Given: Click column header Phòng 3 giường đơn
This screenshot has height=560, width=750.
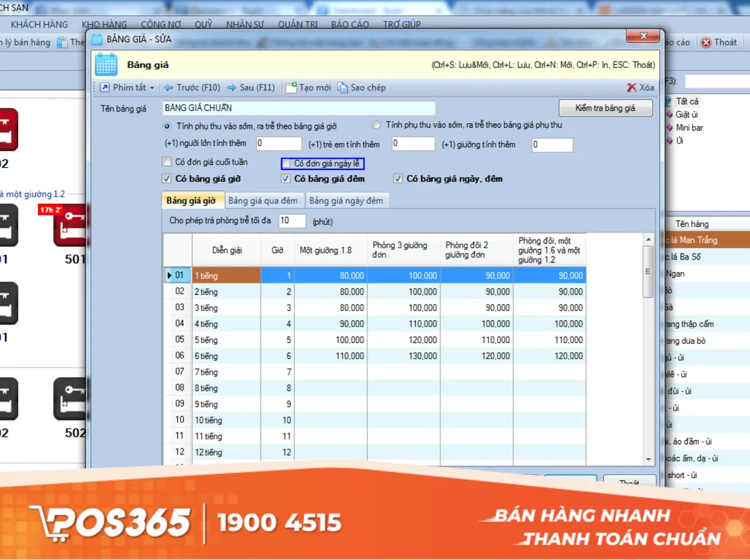Looking at the screenshot, I should pos(404,250).
